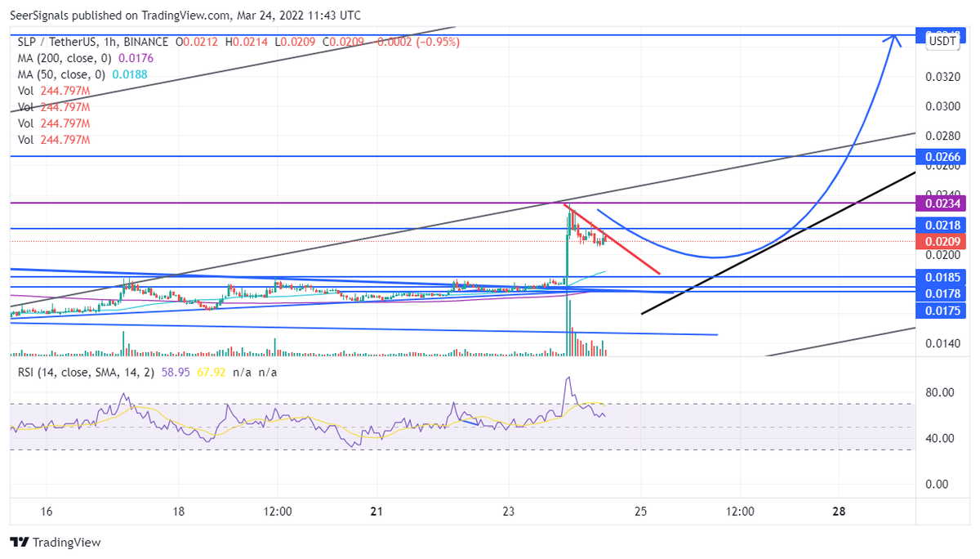The width and height of the screenshot is (980, 559).
Task: Click date 25 on time axis
Action: (x=641, y=512)
